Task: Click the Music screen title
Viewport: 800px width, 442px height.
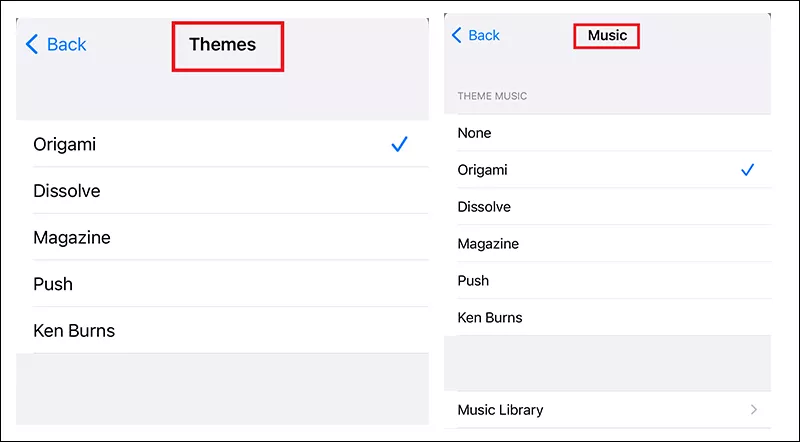Action: click(607, 36)
